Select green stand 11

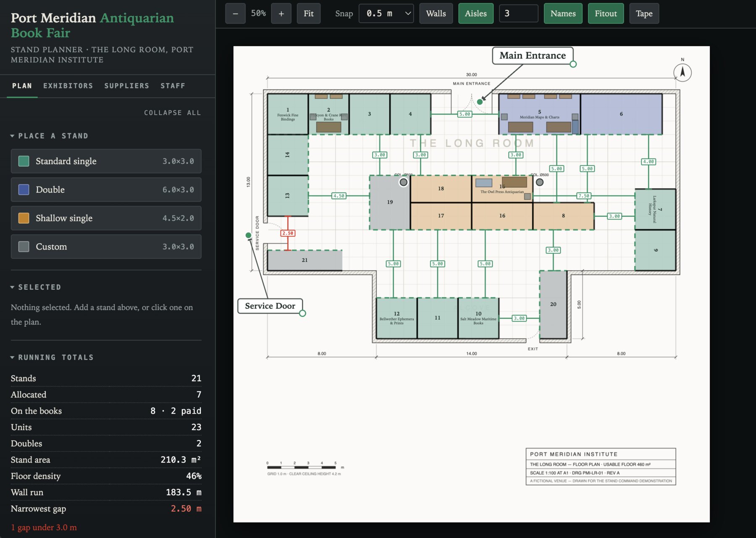437,318
